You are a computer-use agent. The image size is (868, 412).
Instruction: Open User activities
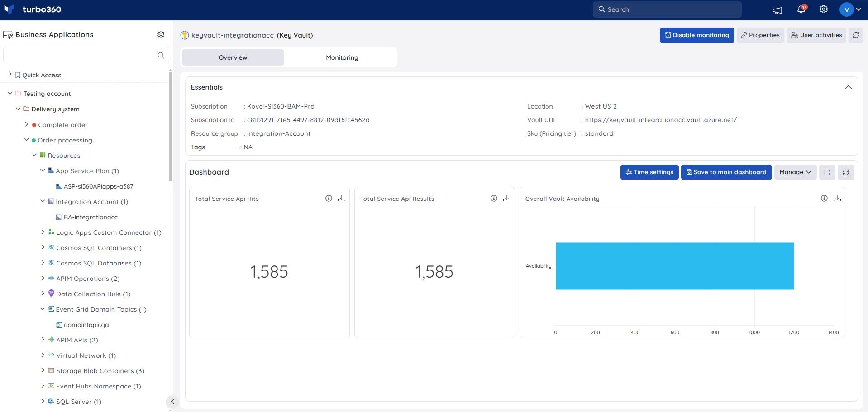[x=816, y=35]
